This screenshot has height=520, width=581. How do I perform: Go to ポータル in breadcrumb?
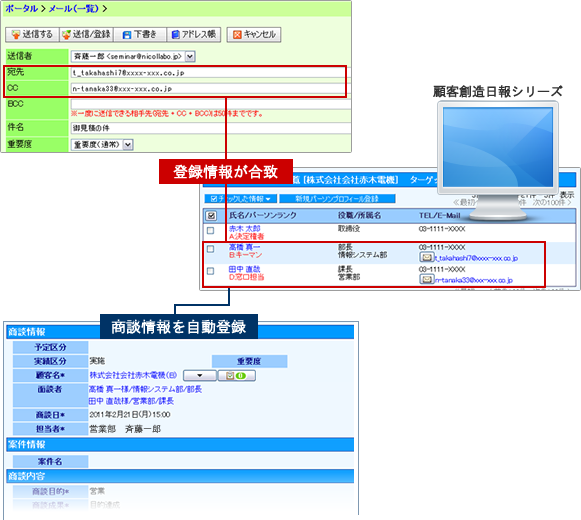pos(21,8)
